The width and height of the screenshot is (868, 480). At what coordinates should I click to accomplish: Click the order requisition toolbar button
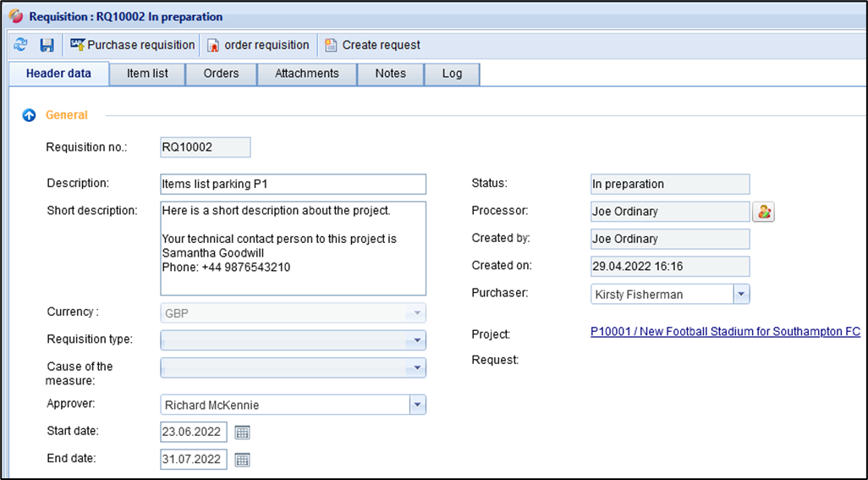coord(258,45)
